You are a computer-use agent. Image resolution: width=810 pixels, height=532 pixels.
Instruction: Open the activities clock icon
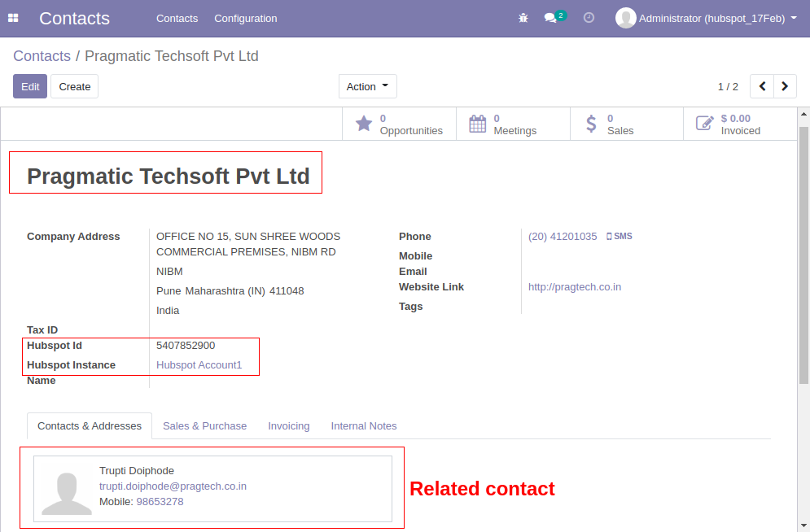pyautogui.click(x=589, y=18)
